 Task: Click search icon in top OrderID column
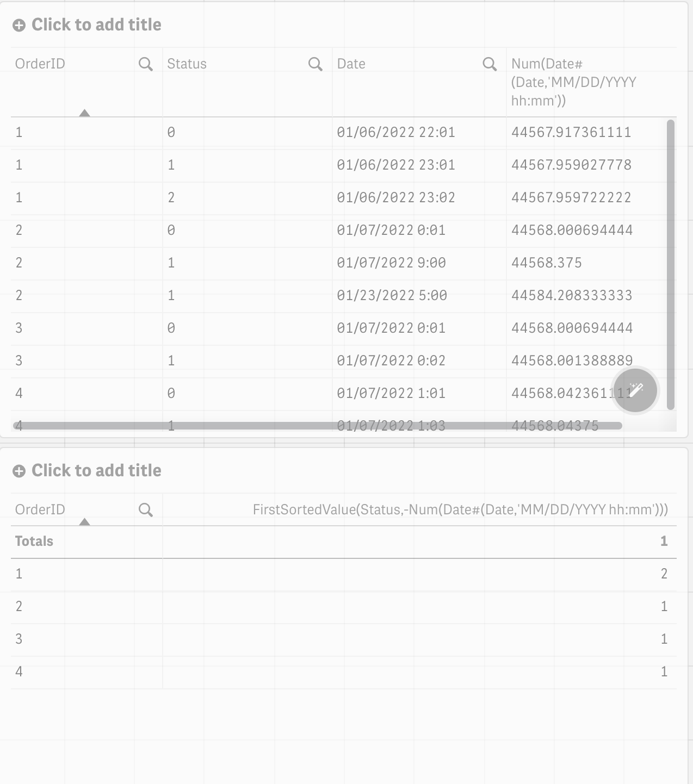(145, 64)
